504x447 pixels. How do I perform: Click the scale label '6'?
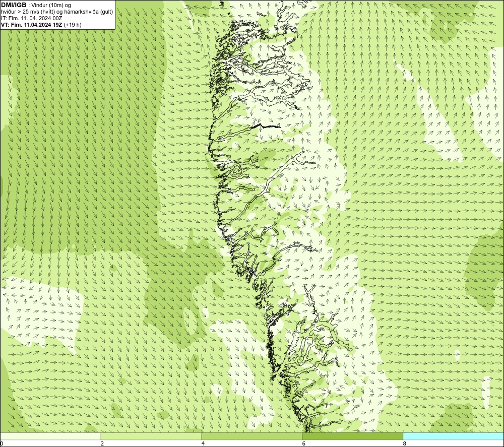click(304, 444)
